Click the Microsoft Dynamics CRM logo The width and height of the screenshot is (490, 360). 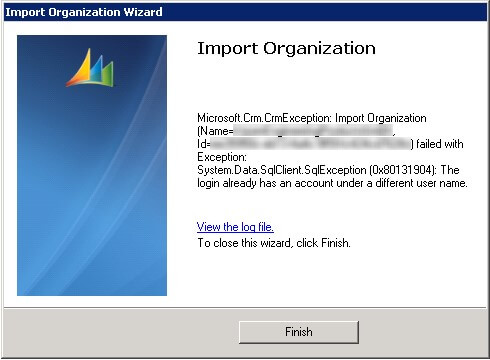click(x=90, y=68)
